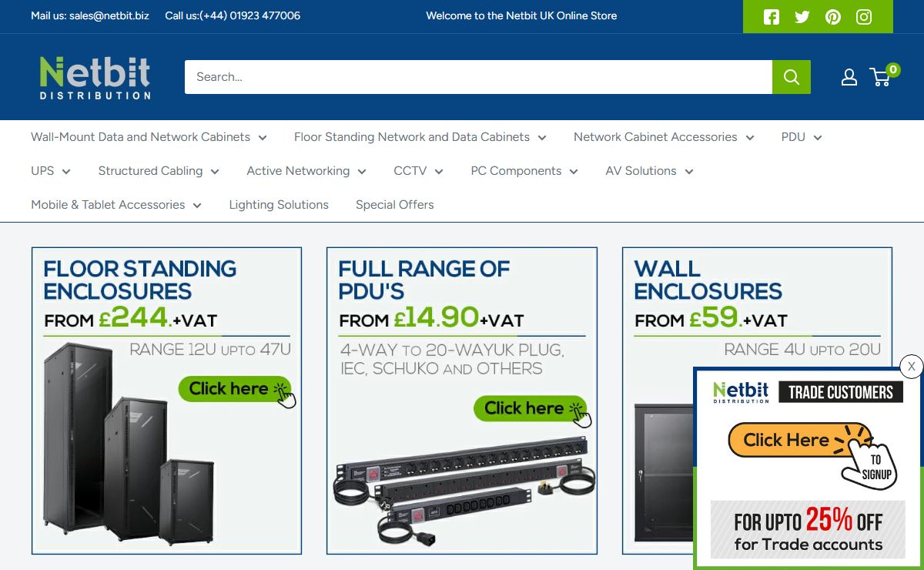This screenshot has height=570, width=924.
Task: Click the orange Click Here signup button
Action: coord(801,441)
